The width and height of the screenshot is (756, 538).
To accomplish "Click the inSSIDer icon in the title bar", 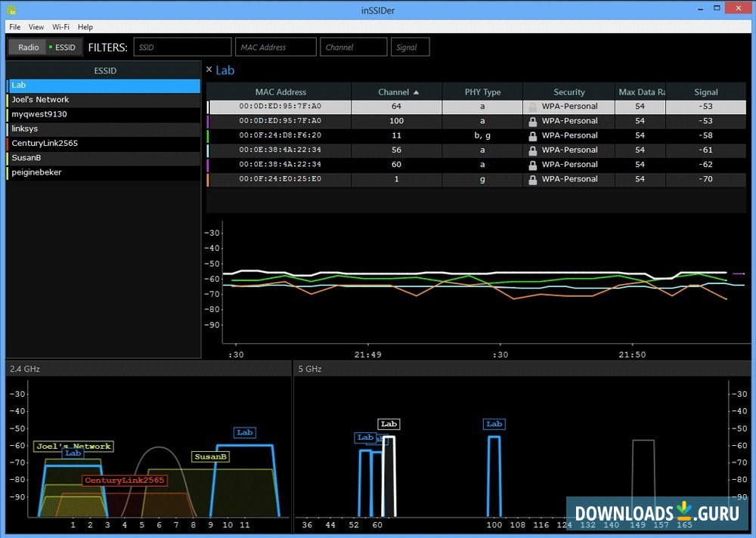I will click(x=11, y=10).
